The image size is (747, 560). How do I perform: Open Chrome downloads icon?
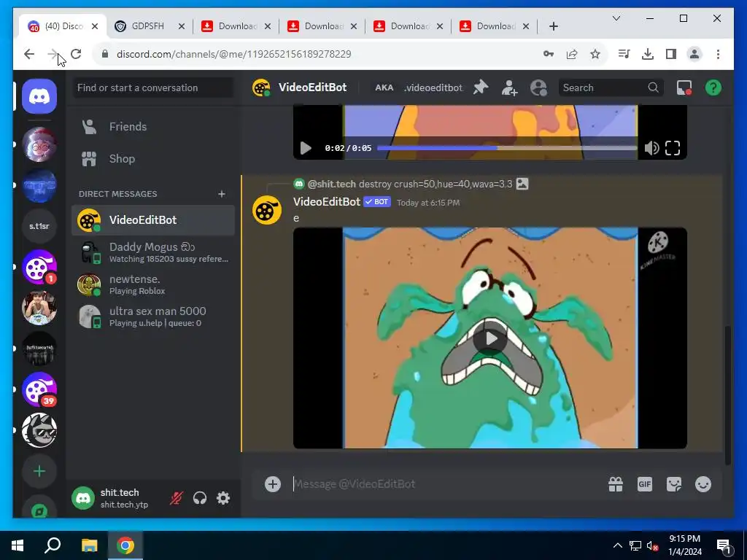[x=648, y=54]
